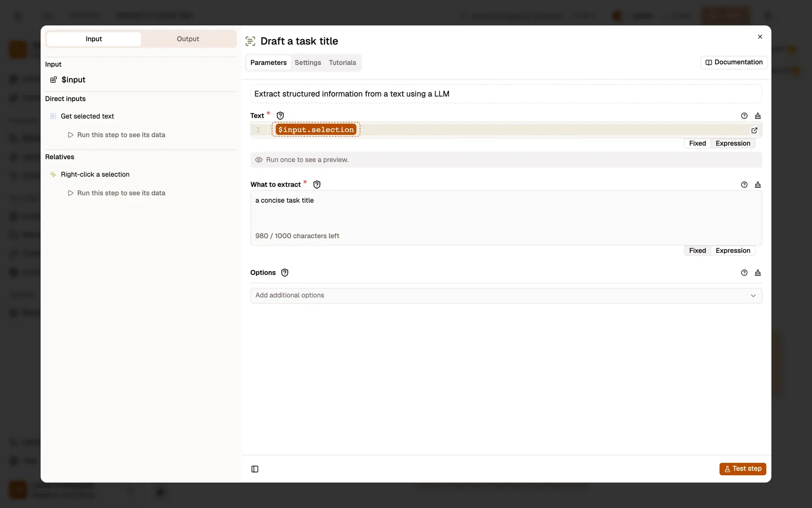Click the Draft a task title step icon
The width and height of the screenshot is (812, 508).
251,41
